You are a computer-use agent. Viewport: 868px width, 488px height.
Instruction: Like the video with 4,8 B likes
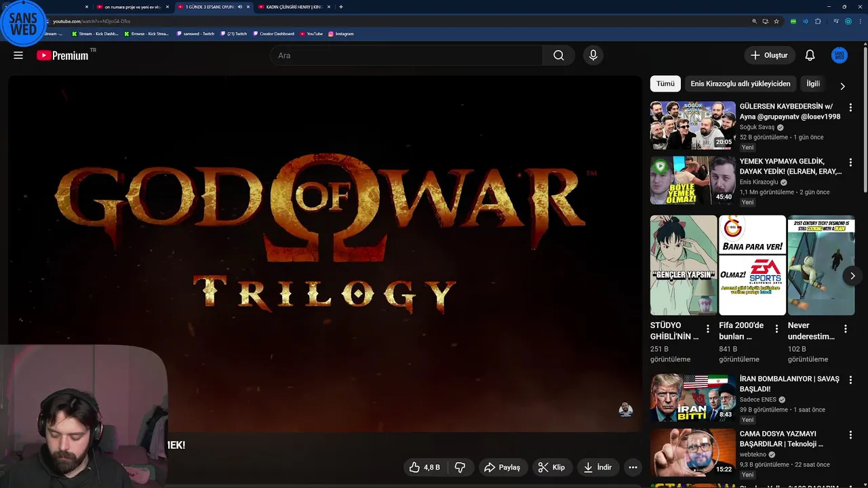[425, 467]
